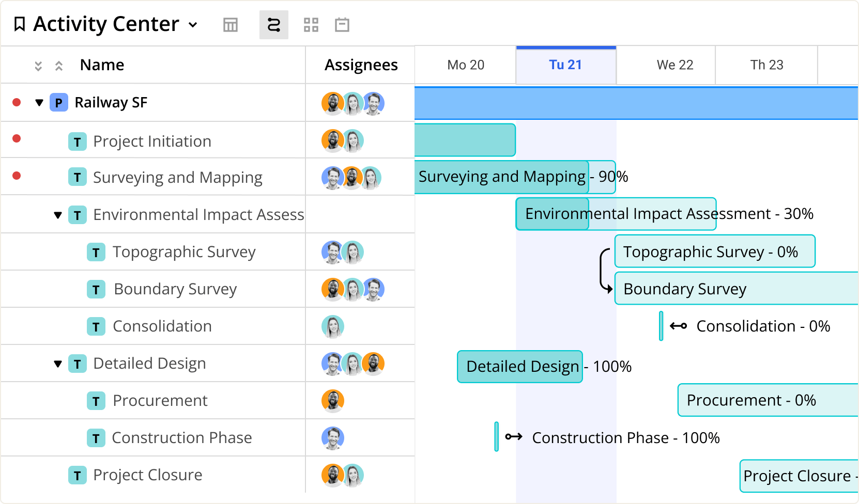Collapse the Detailed Design task group

(58, 364)
